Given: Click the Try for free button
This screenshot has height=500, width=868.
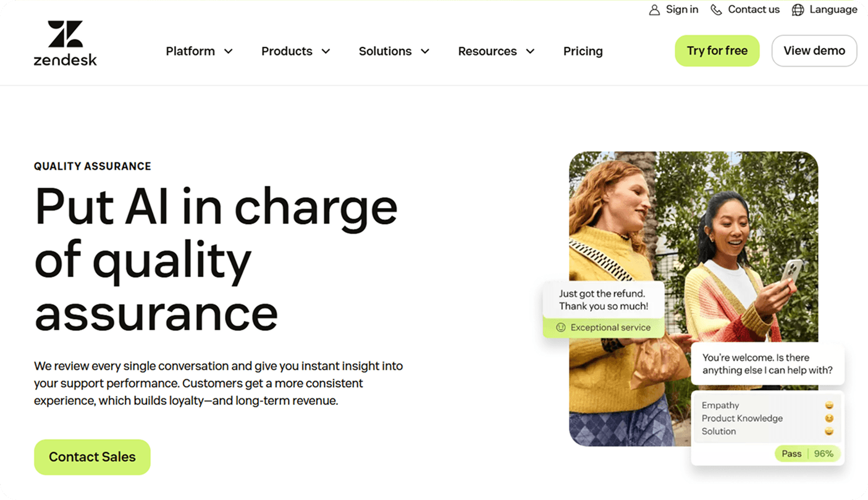Looking at the screenshot, I should pyautogui.click(x=717, y=51).
